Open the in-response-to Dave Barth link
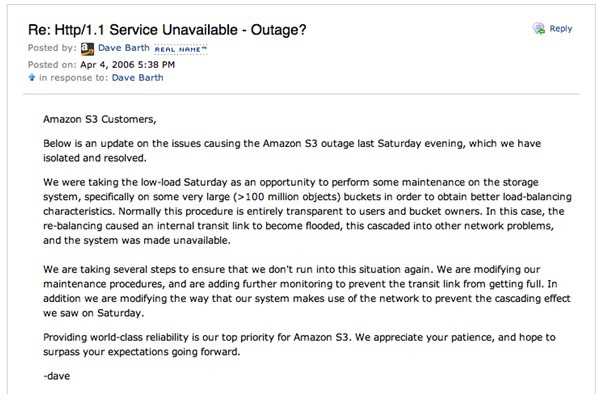 point(137,78)
